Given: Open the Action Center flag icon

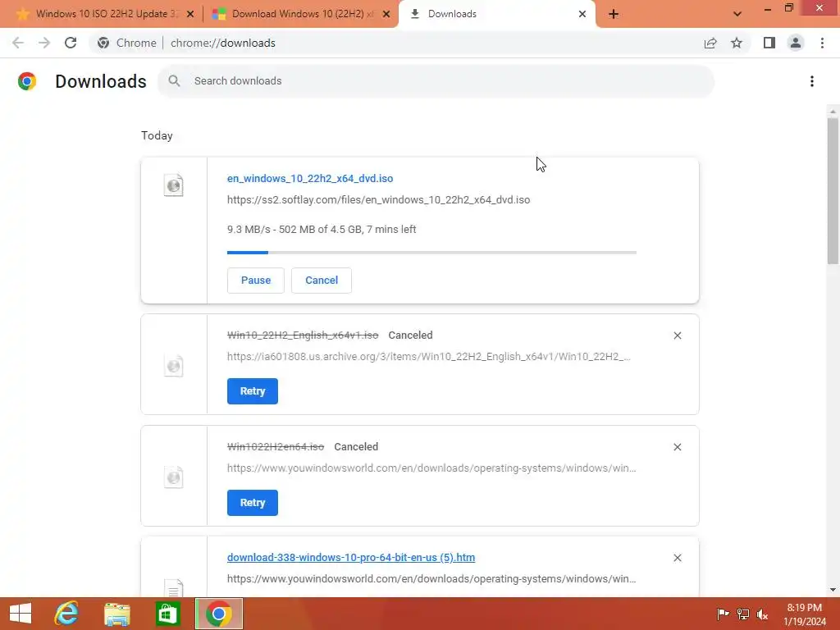Looking at the screenshot, I should pyautogui.click(x=723, y=614).
